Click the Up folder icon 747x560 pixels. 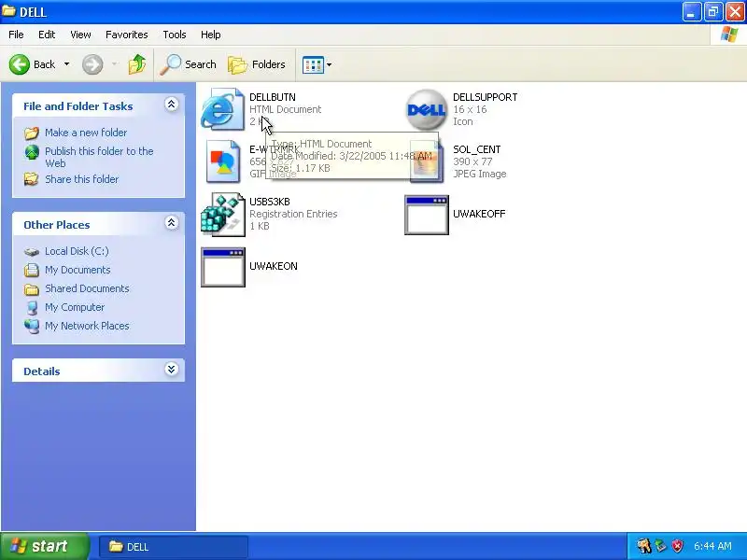(136, 64)
